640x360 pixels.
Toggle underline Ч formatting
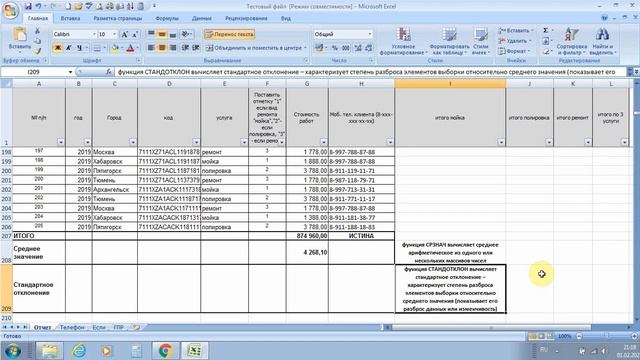click(x=79, y=48)
